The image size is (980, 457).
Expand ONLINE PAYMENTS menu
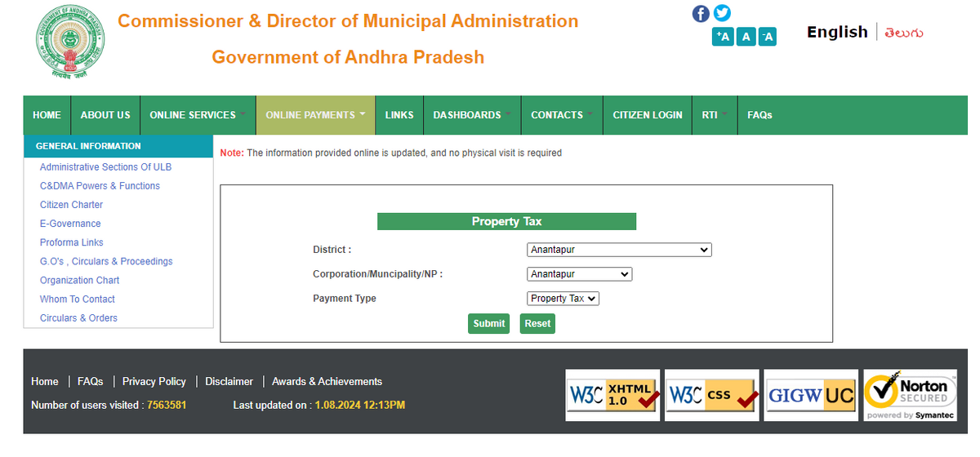click(315, 115)
